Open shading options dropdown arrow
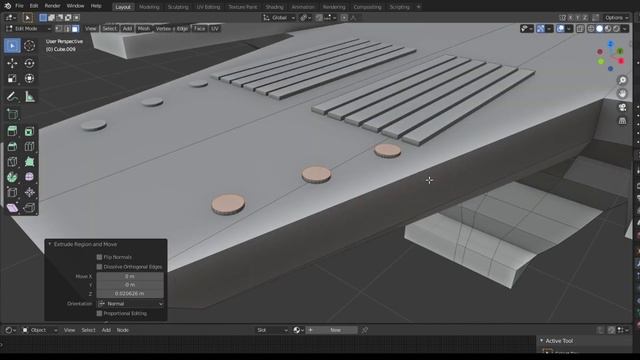Viewport: 640px width, 360px height. [625, 29]
